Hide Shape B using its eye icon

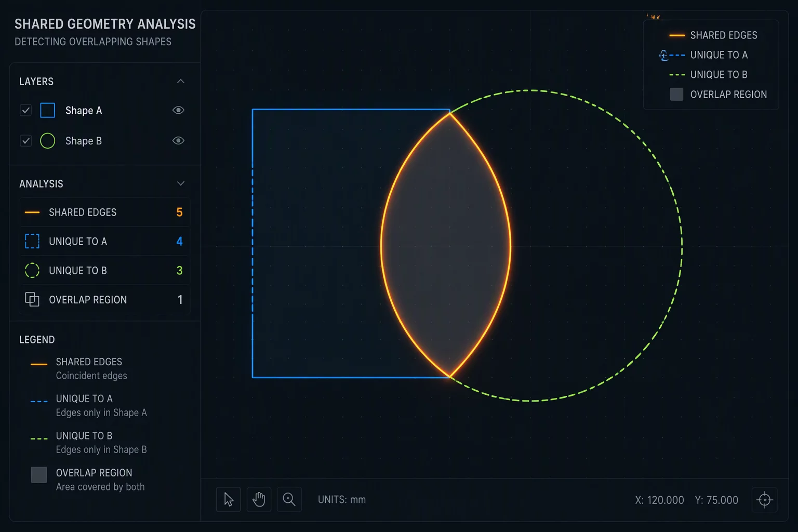[x=178, y=141]
